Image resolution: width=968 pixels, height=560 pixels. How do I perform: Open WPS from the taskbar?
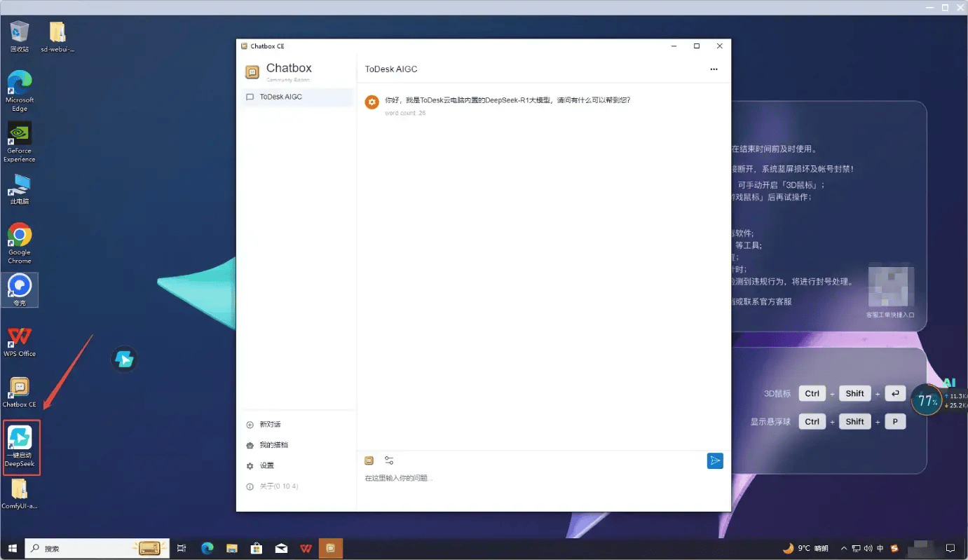(306, 548)
